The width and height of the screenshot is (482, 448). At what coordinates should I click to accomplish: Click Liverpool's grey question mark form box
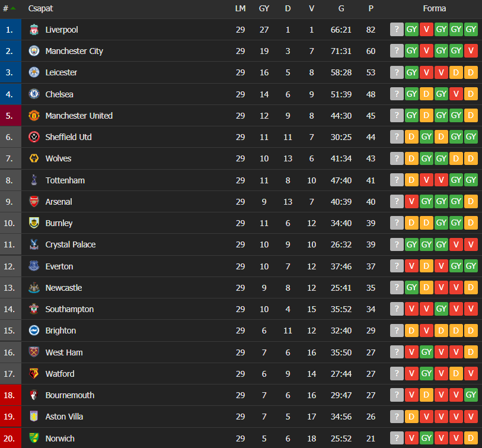click(x=397, y=30)
